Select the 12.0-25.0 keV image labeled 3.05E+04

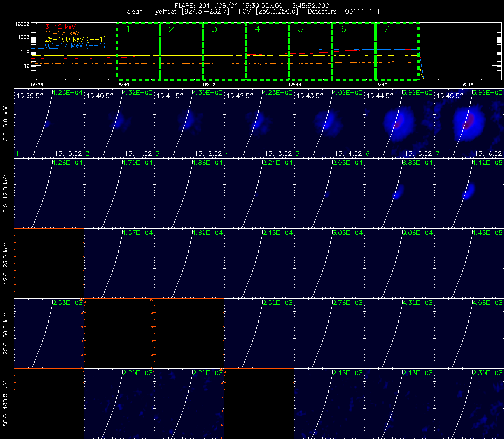tap(329, 263)
